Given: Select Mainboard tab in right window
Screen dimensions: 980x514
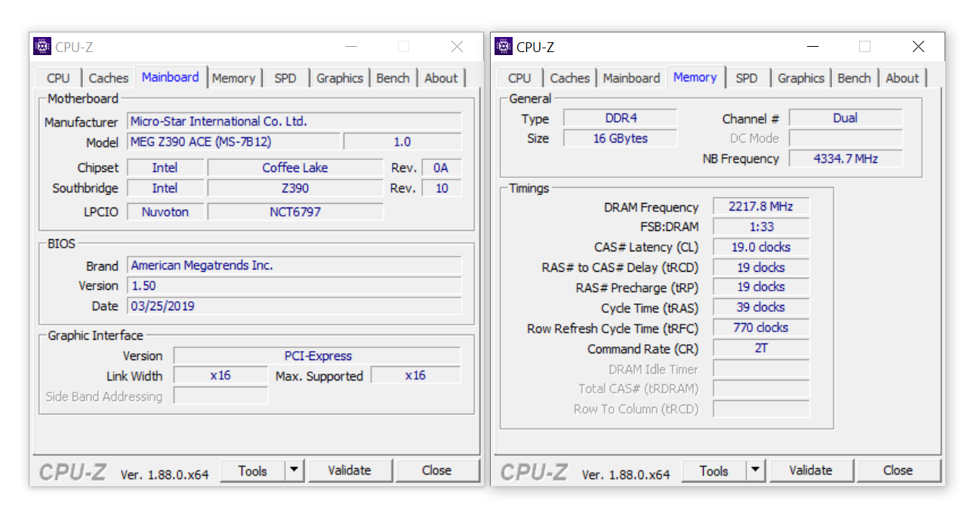Looking at the screenshot, I should [631, 78].
